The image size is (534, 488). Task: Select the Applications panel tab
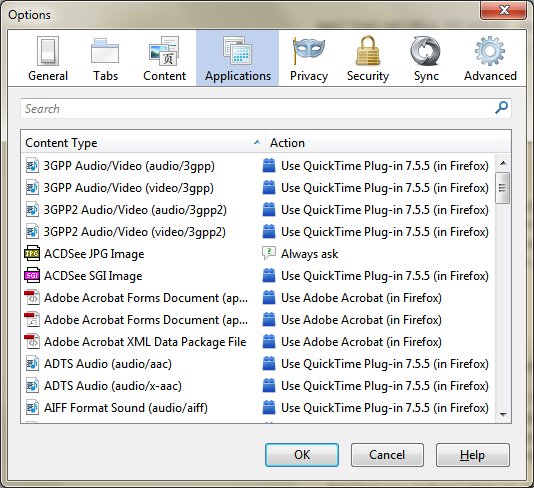(x=238, y=58)
